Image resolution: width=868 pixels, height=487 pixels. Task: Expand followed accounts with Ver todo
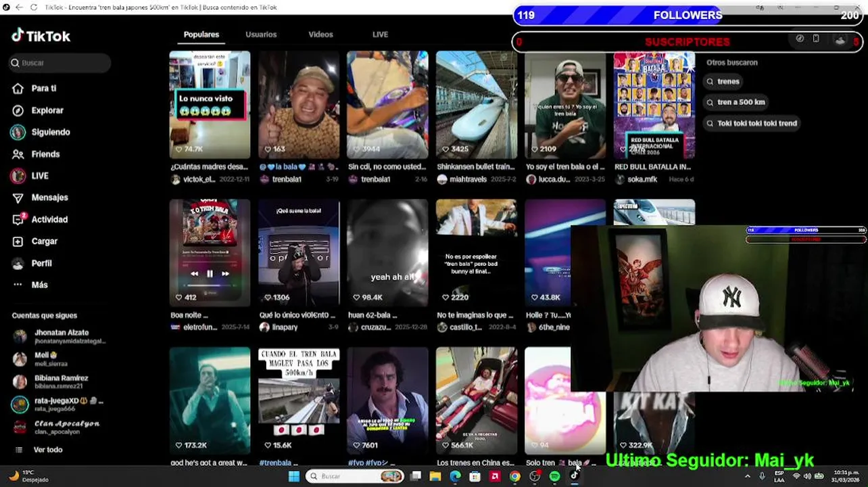coord(40,450)
